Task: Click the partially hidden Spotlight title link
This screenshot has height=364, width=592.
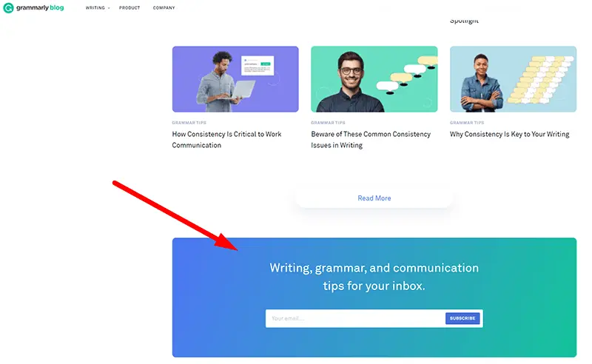Action: (x=464, y=21)
